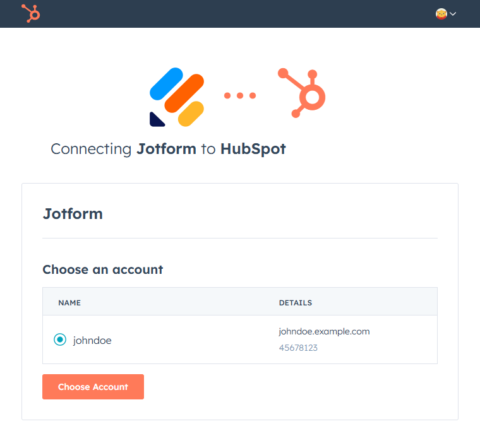The image size is (480, 448).
Task: Click the dark navy tip of Jotform logo
Action: [156, 119]
